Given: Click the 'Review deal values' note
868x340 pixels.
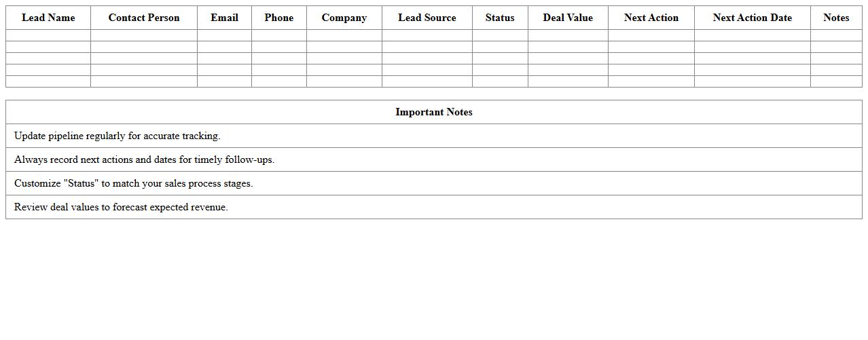Looking at the screenshot, I should (x=121, y=207).
